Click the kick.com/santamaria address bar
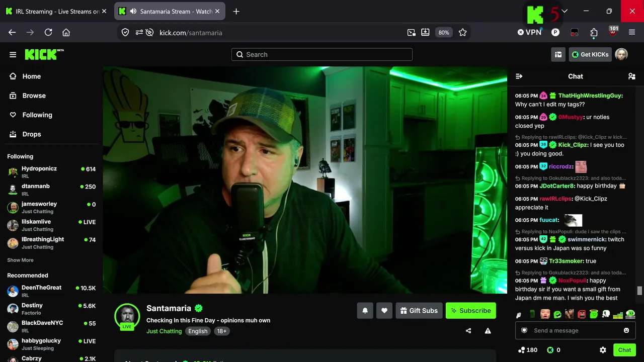The width and height of the screenshot is (644, 362). tap(191, 32)
